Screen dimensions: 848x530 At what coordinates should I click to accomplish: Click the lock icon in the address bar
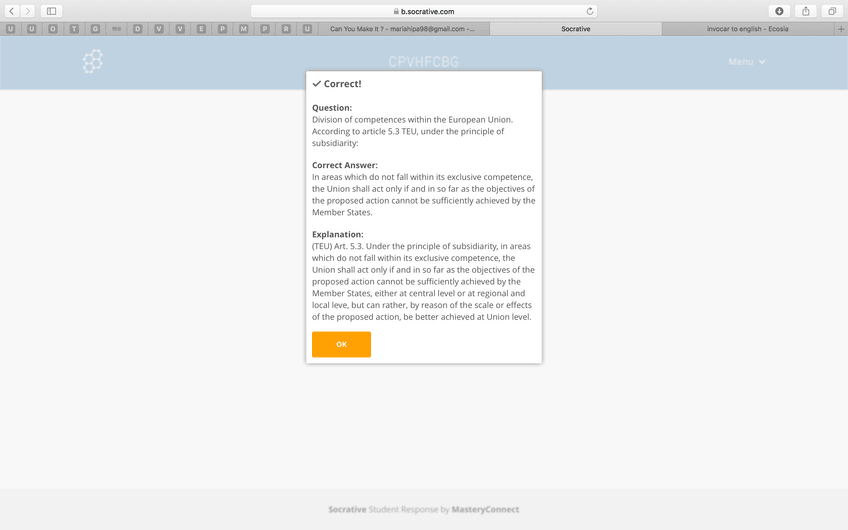click(396, 11)
